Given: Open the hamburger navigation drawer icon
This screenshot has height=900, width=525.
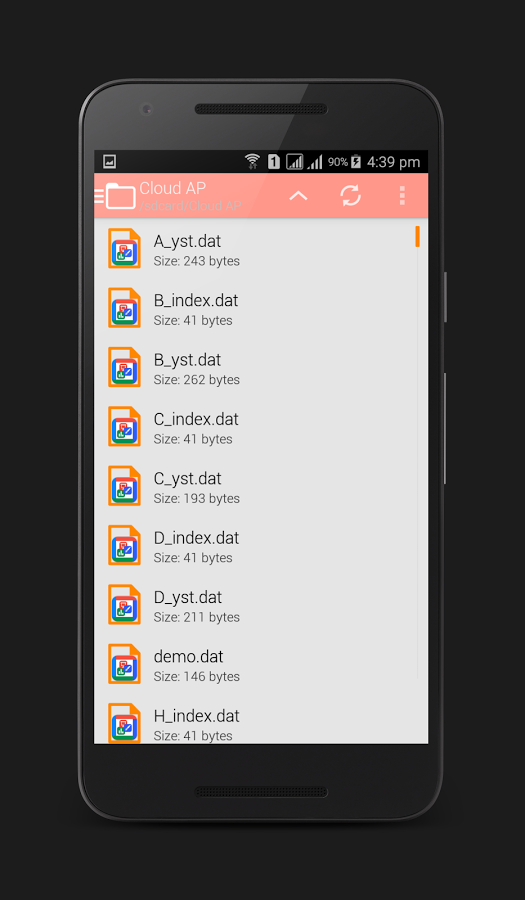Looking at the screenshot, I should [x=99, y=196].
